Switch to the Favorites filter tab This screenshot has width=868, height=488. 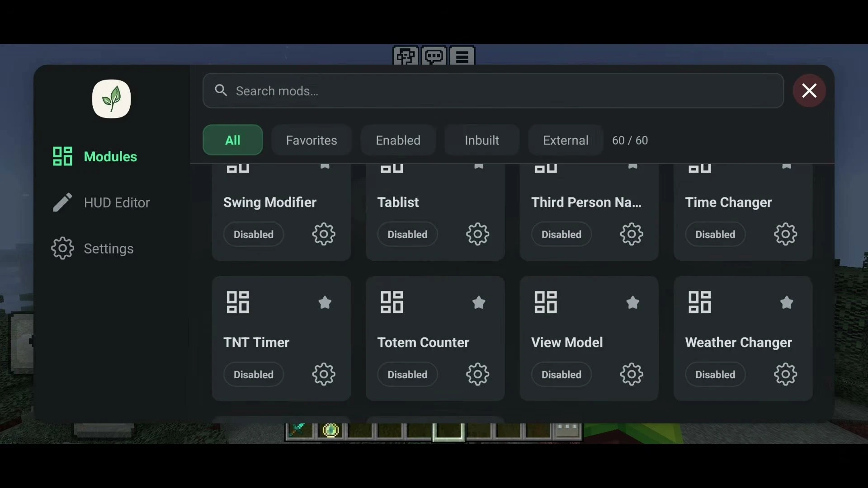(x=311, y=140)
